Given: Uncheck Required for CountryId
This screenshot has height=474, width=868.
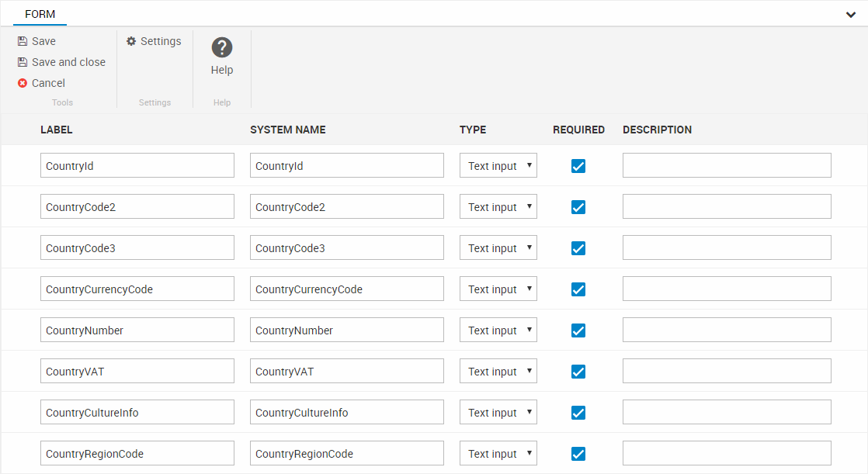Looking at the screenshot, I should click(x=578, y=166).
